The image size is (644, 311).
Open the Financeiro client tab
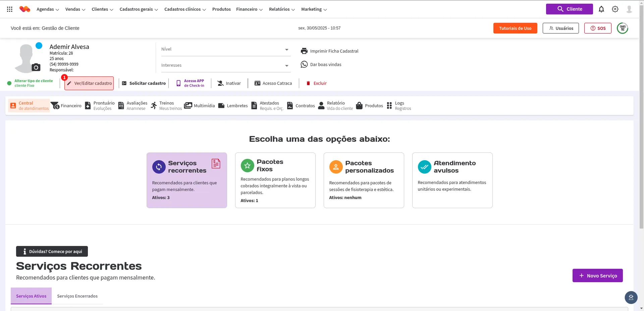(x=66, y=106)
